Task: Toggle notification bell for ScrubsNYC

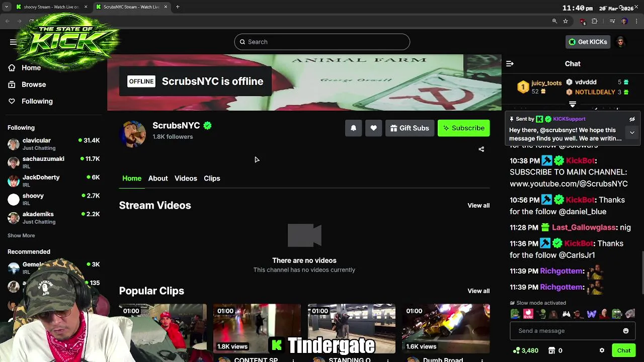Action: tap(353, 128)
